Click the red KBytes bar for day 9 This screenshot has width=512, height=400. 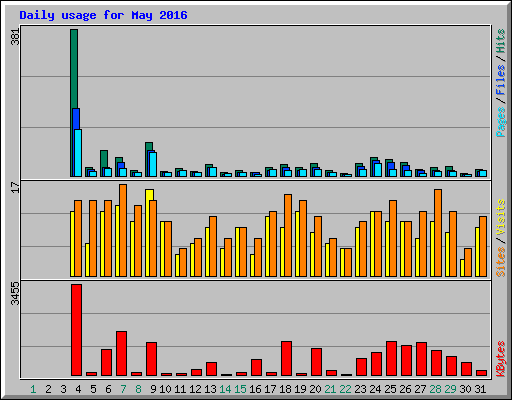click(151, 359)
